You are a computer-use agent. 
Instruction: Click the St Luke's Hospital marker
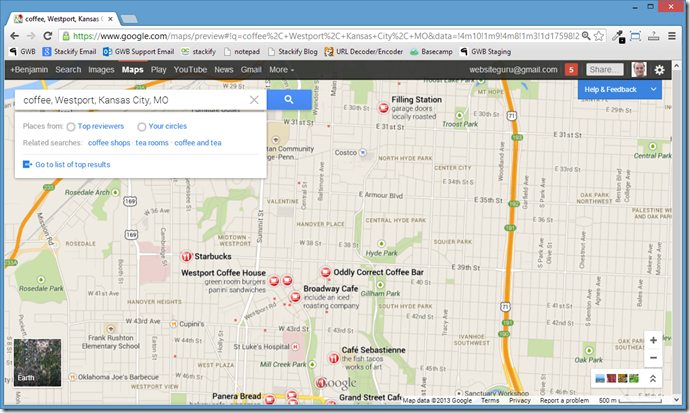[295, 347]
